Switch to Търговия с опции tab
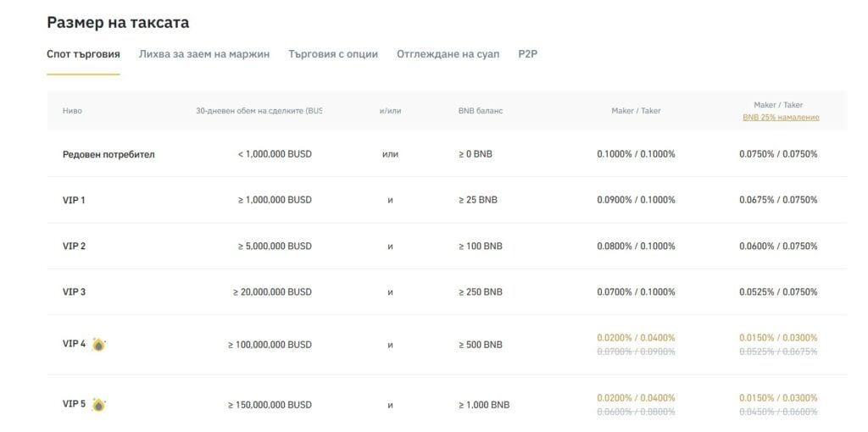The width and height of the screenshot is (868, 432). coord(333,54)
